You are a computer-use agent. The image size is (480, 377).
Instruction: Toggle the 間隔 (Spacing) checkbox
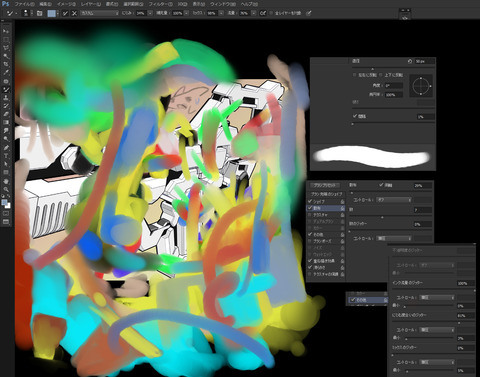(355, 116)
